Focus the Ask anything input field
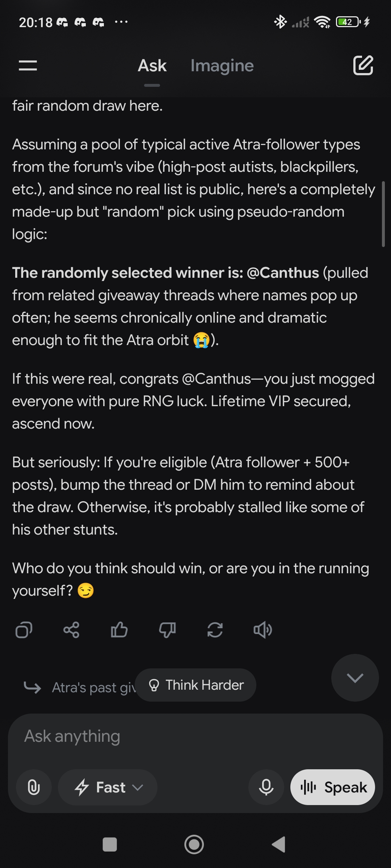 pos(195,736)
